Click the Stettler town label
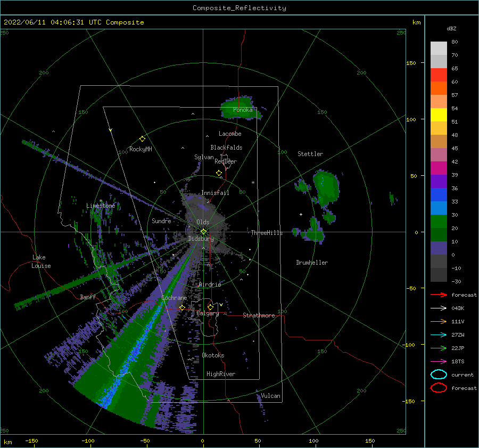The height and width of the screenshot is (448, 479). point(310,154)
